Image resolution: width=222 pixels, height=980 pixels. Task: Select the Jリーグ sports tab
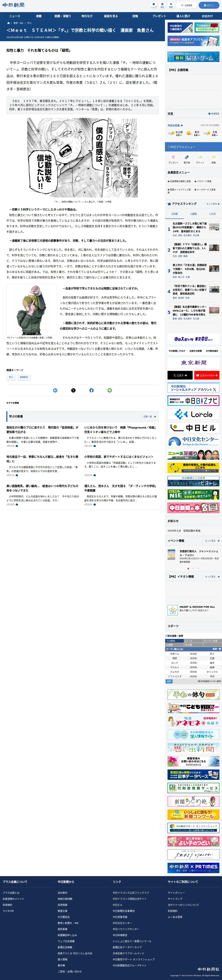tap(193, 641)
